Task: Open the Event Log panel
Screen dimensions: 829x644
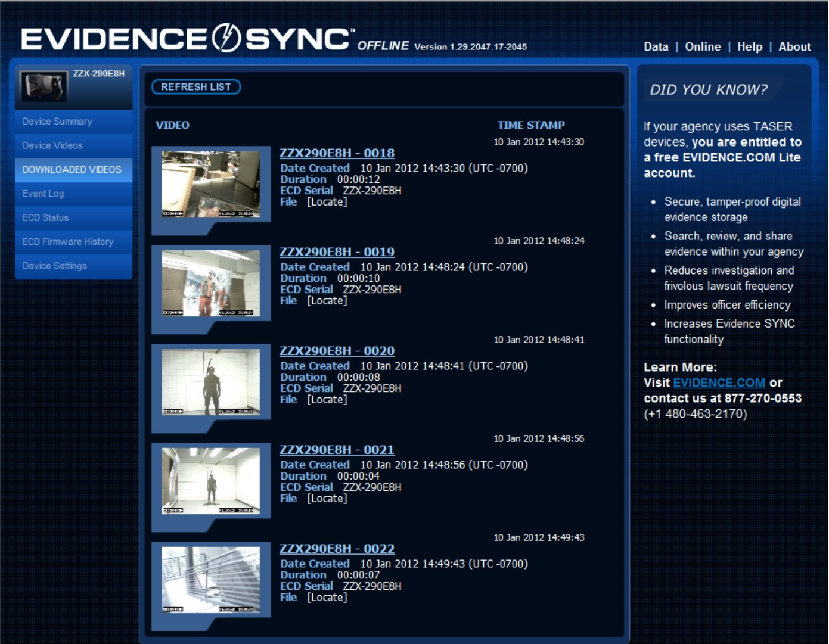Action: coord(42,194)
